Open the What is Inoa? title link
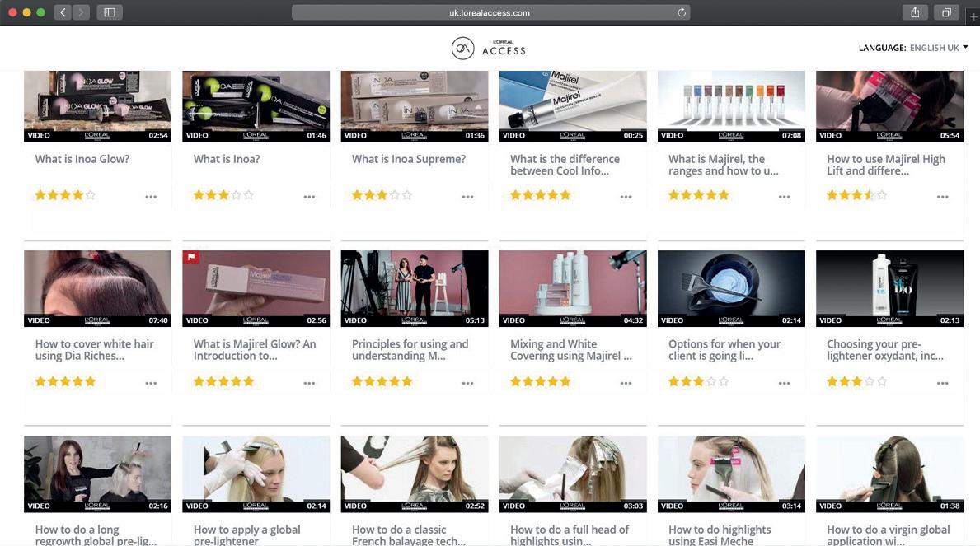The height and width of the screenshot is (546, 980). click(227, 159)
